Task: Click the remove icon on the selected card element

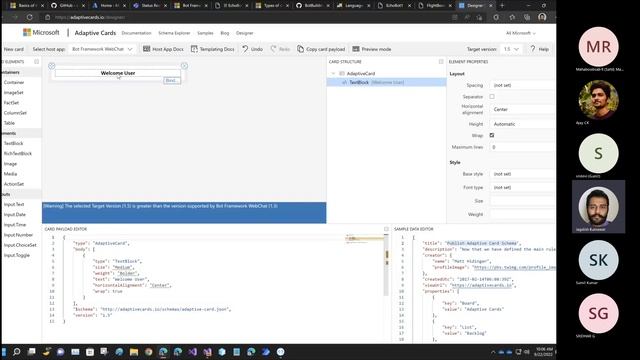Action: tap(184, 66)
